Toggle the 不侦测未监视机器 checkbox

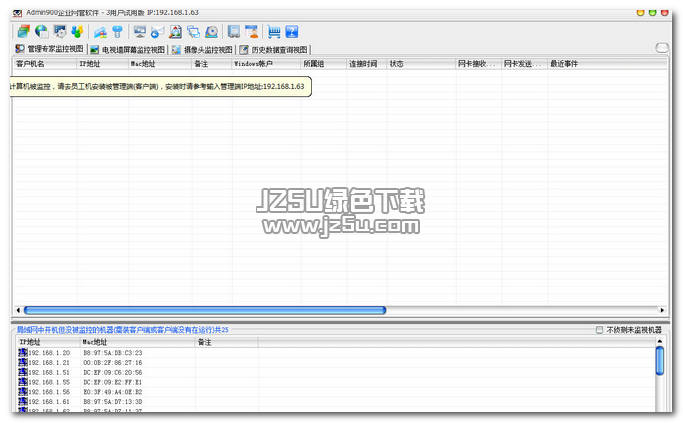click(x=599, y=330)
